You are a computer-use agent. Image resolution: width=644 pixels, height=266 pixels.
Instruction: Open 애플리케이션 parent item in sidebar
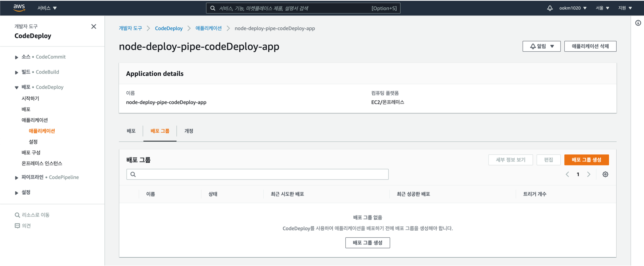[x=34, y=120]
